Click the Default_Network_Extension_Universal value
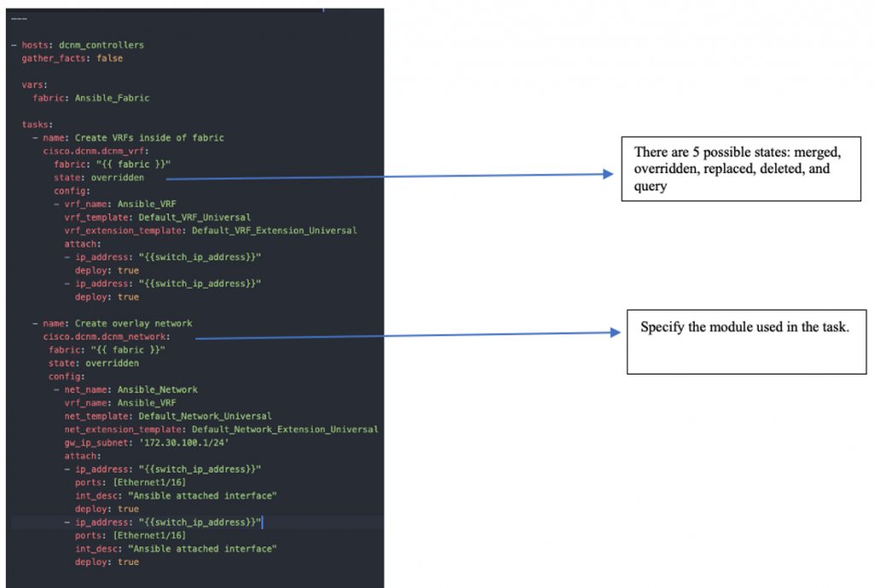 284,429
